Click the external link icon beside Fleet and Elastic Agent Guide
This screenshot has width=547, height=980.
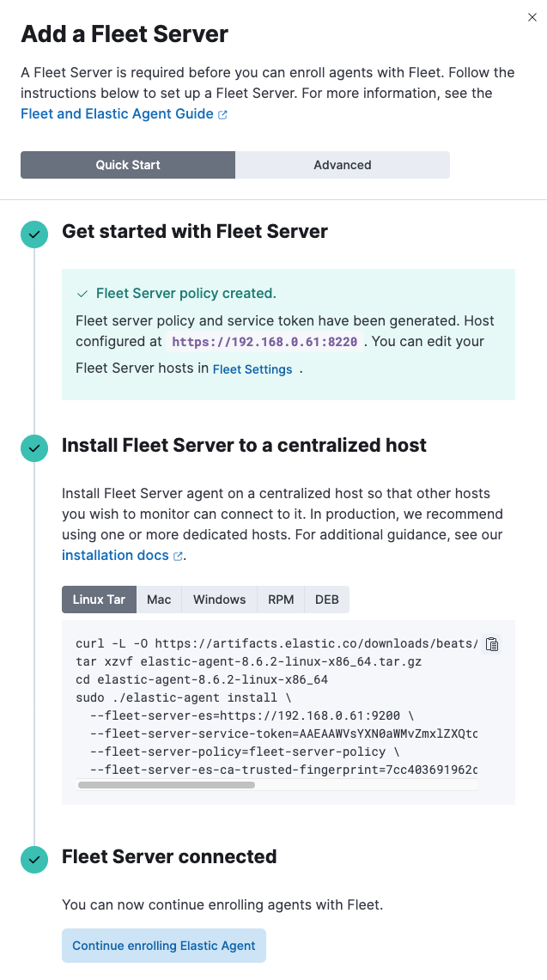pyautogui.click(x=222, y=114)
